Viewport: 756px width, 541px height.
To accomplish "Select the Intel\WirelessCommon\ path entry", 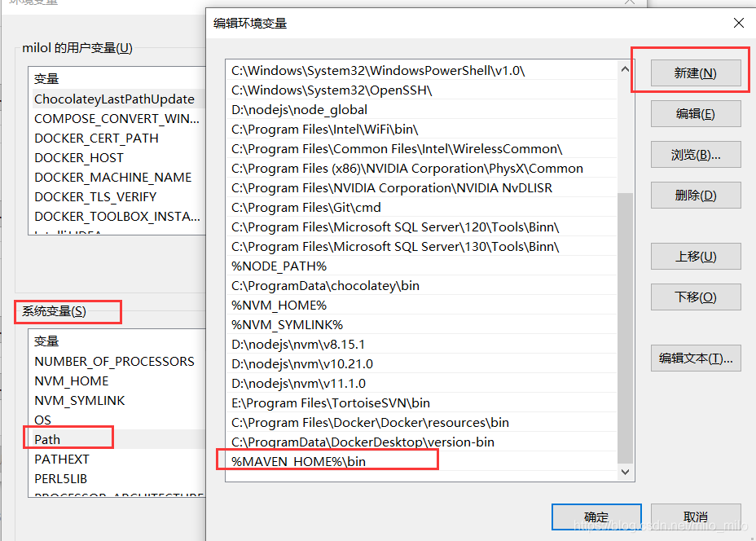I will click(421, 148).
